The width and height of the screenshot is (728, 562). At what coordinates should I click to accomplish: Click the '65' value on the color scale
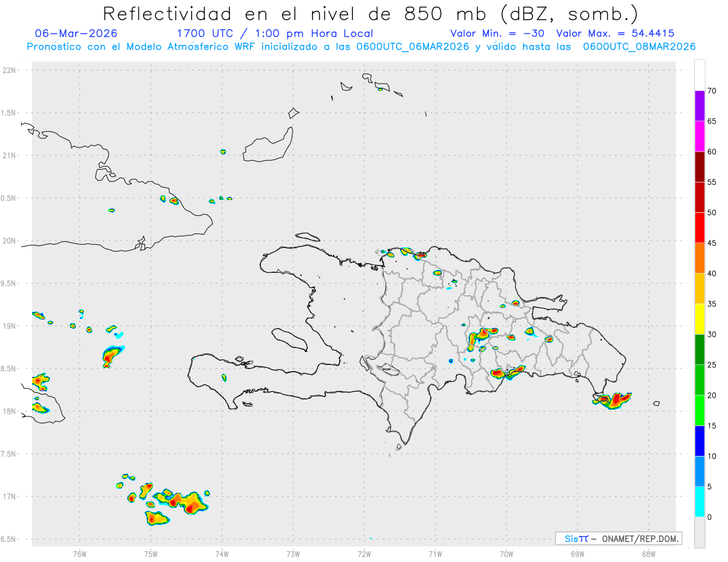click(x=712, y=121)
